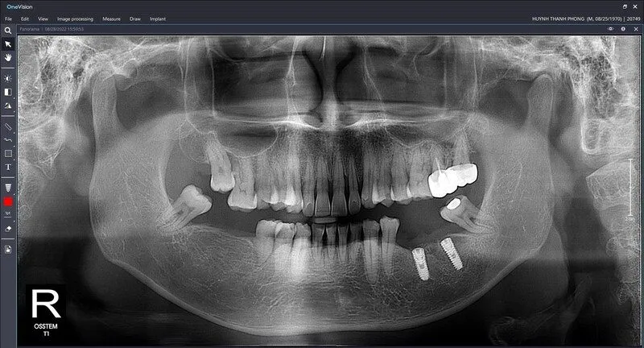This screenshot has width=644, height=348.
Task: Open the Measure menu
Action: (x=111, y=18)
